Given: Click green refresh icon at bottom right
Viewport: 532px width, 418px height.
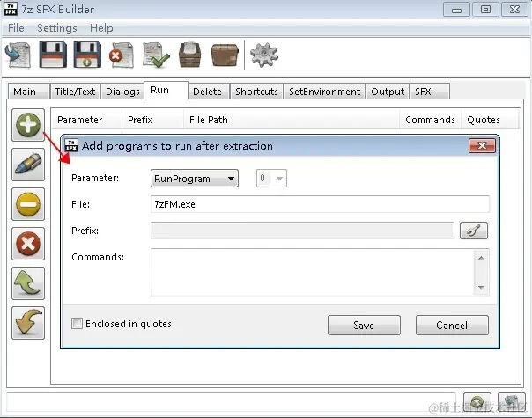Looking at the screenshot, I should 477,402.
